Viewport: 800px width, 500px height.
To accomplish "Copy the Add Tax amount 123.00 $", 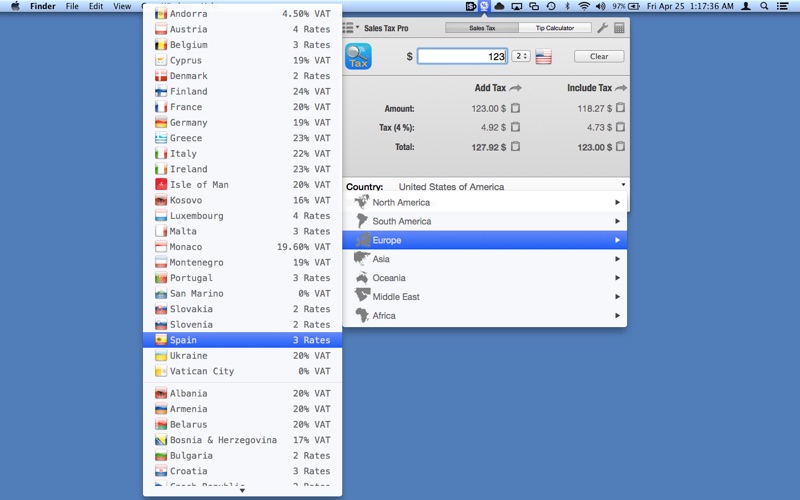I will 515,108.
